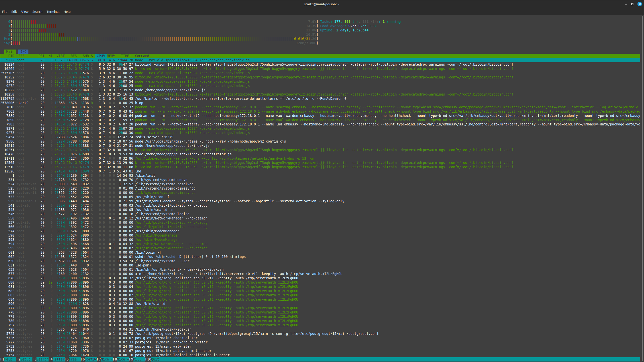Image resolution: width=644 pixels, height=362 pixels.
Task: Open the View menu
Action: click(25, 12)
